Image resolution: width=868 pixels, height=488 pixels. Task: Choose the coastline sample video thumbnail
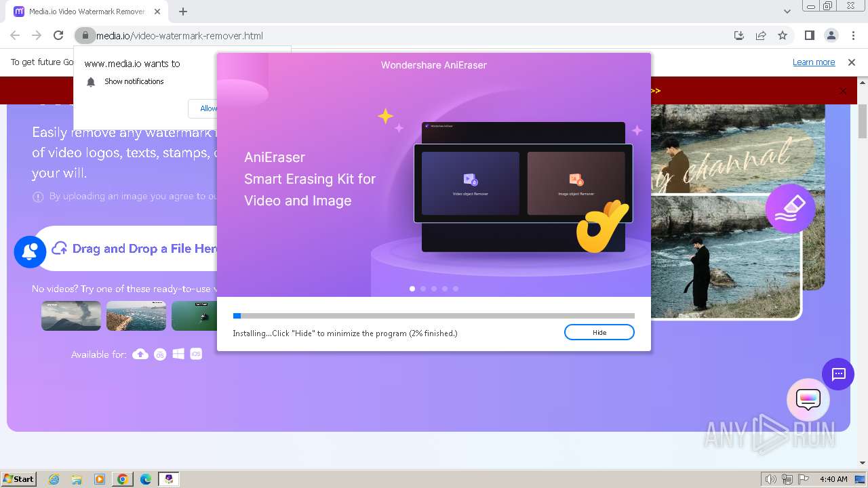click(x=136, y=316)
